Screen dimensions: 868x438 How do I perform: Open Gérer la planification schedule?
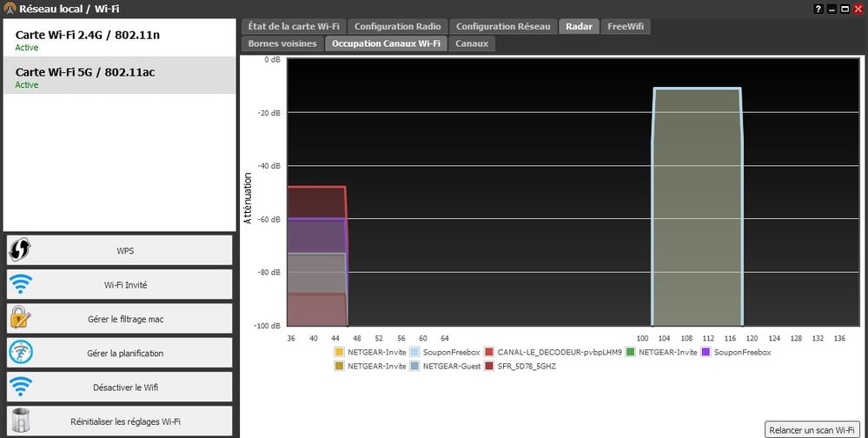[x=120, y=353]
